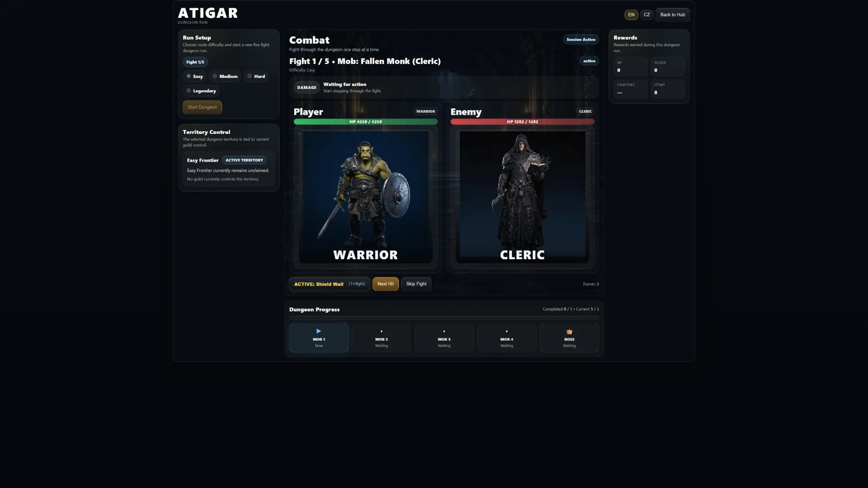Click the Next Hit button

click(x=385, y=284)
